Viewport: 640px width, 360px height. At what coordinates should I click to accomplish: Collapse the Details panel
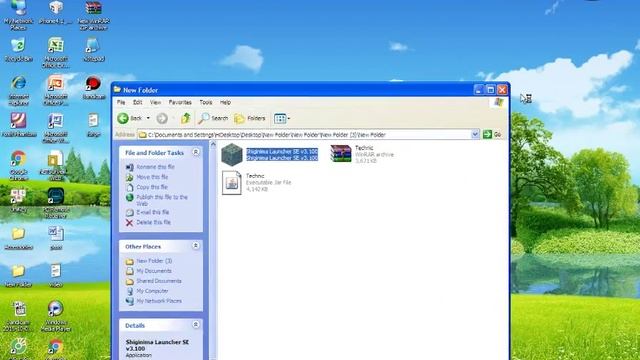coord(196,324)
